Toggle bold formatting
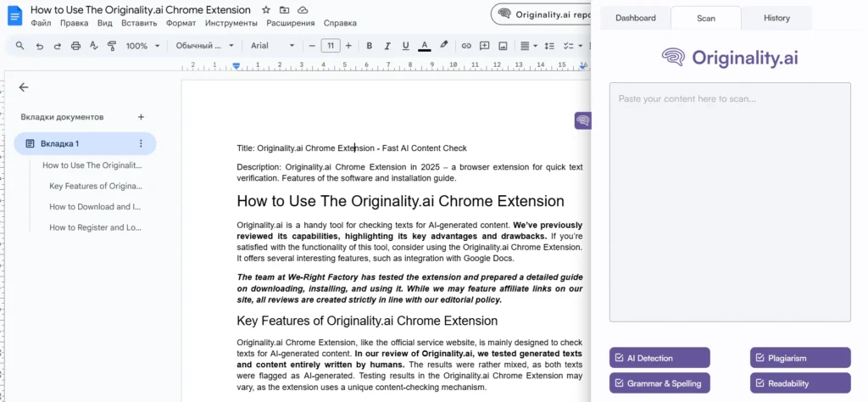868x402 pixels. [370, 46]
